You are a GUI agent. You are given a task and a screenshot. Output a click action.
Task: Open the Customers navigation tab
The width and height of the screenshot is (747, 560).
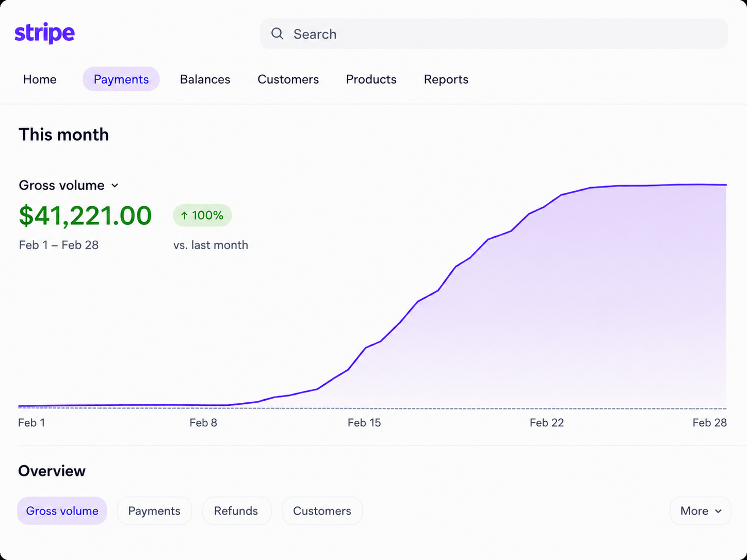(288, 79)
